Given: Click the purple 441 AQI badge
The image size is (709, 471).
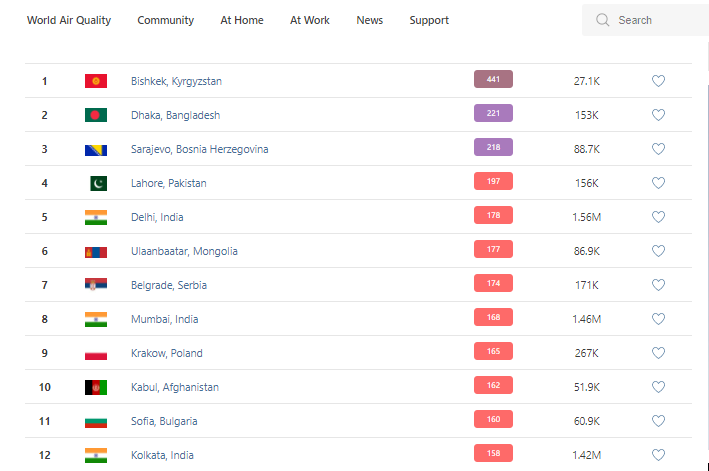Looking at the screenshot, I should pyautogui.click(x=493, y=80).
